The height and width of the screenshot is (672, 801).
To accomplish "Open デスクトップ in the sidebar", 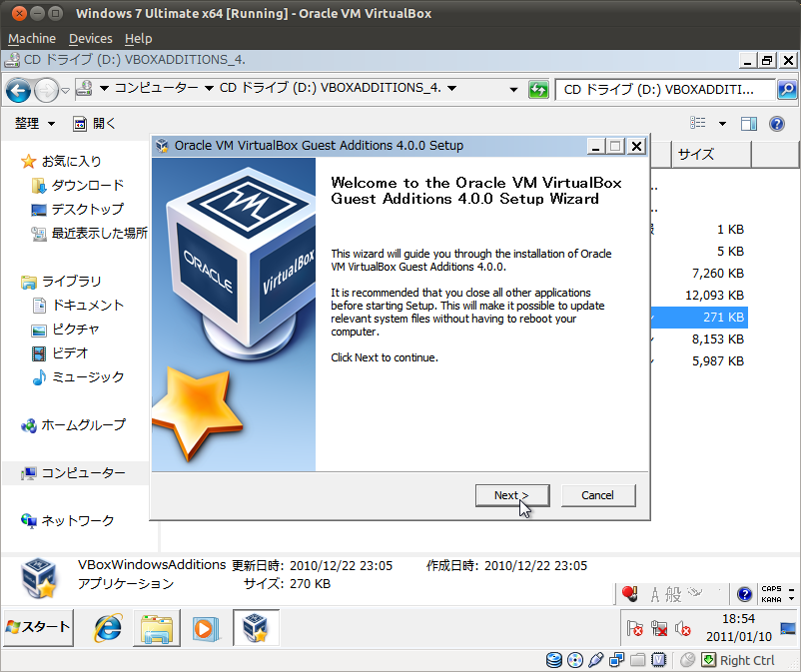I will pyautogui.click(x=78, y=210).
